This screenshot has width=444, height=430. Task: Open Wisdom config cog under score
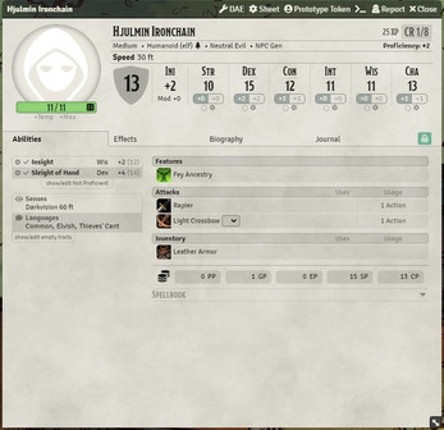(x=375, y=108)
